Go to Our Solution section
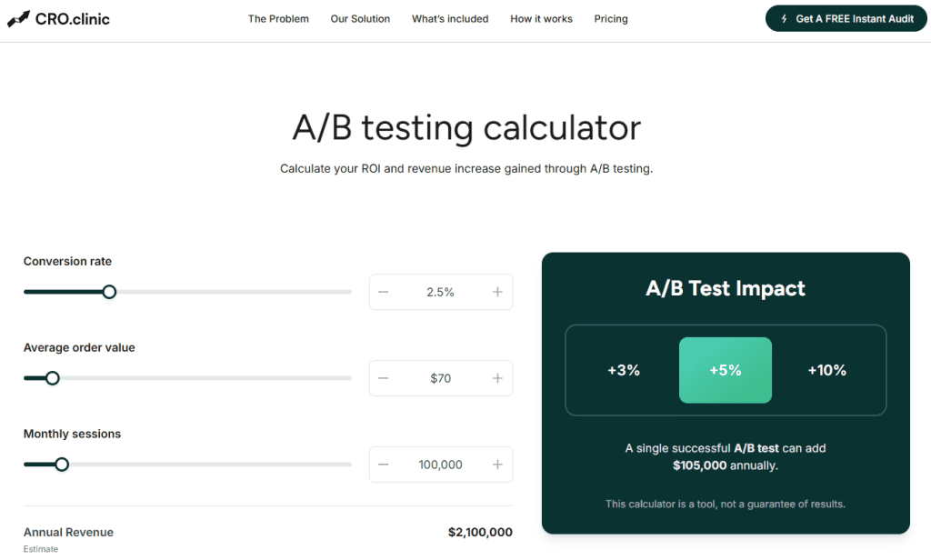The height and width of the screenshot is (560, 931). 360,18
